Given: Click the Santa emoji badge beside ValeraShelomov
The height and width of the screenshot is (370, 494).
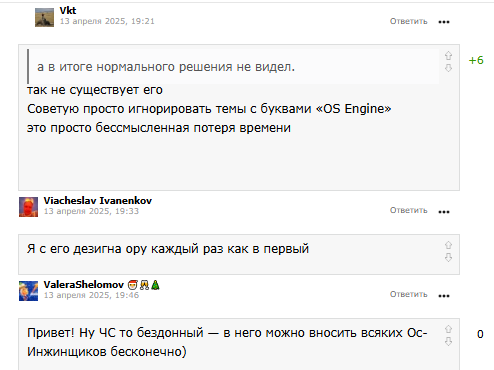Looking at the screenshot, I should [133, 285].
